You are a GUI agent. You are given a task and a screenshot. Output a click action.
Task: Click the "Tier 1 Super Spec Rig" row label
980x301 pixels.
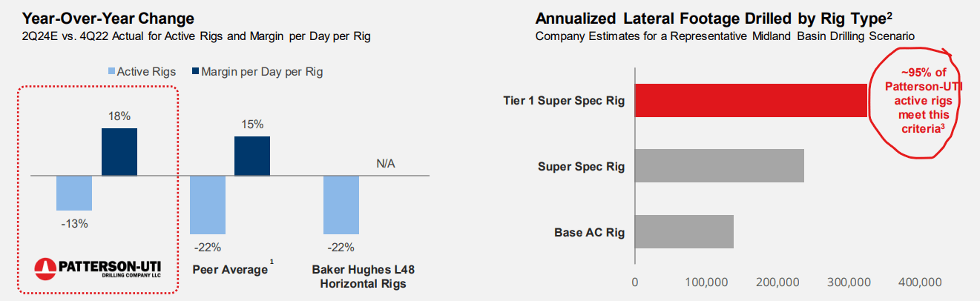[570, 101]
